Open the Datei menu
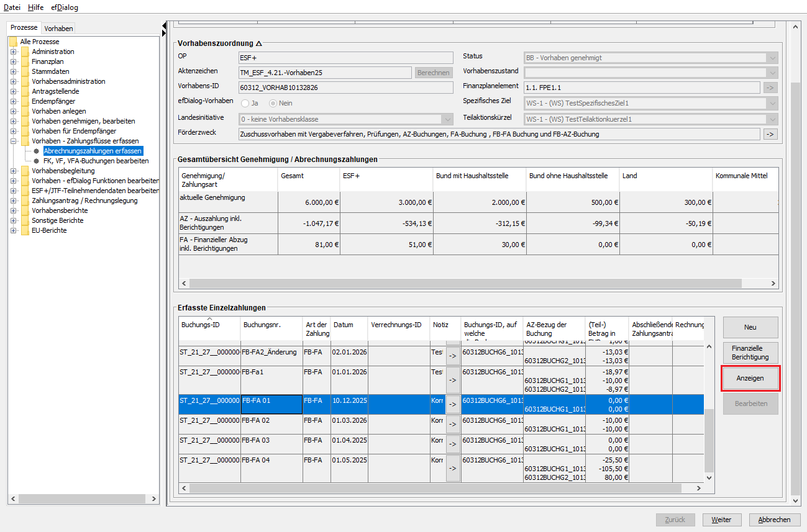Screen dimensions: 807x532 tap(12, 7)
